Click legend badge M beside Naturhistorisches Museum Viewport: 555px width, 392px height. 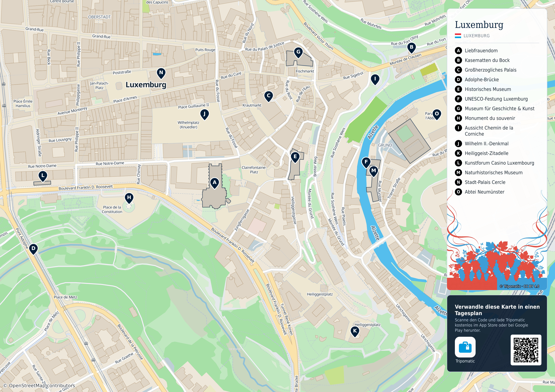(458, 172)
